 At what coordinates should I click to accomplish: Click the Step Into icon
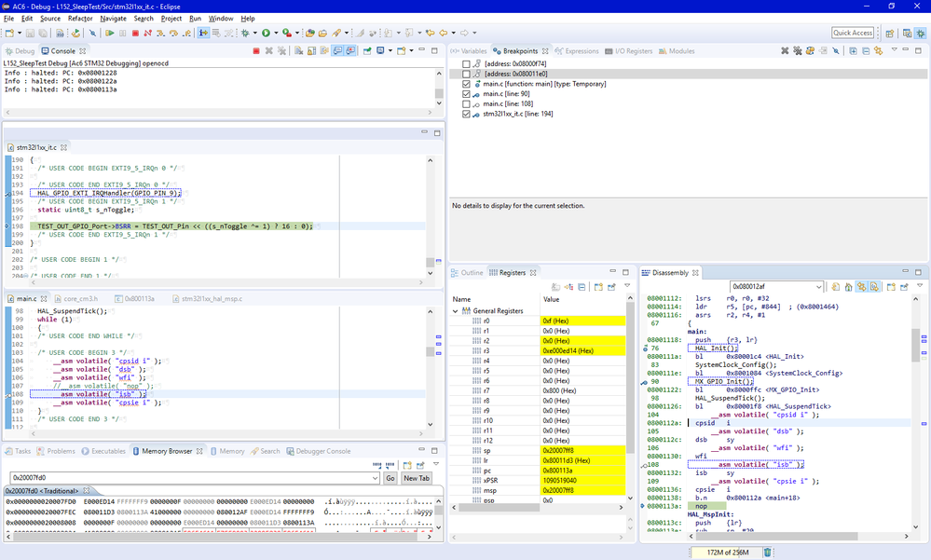[x=160, y=34]
